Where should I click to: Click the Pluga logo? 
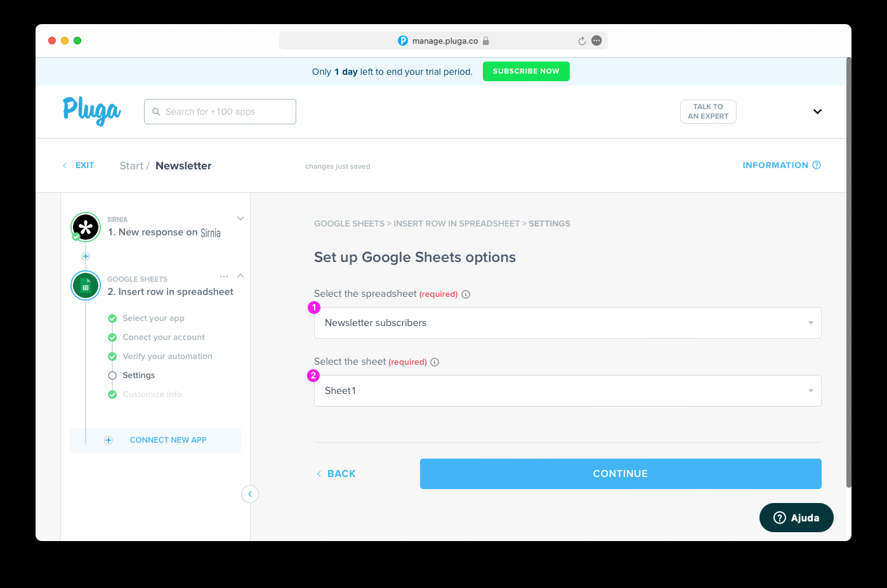tap(92, 112)
